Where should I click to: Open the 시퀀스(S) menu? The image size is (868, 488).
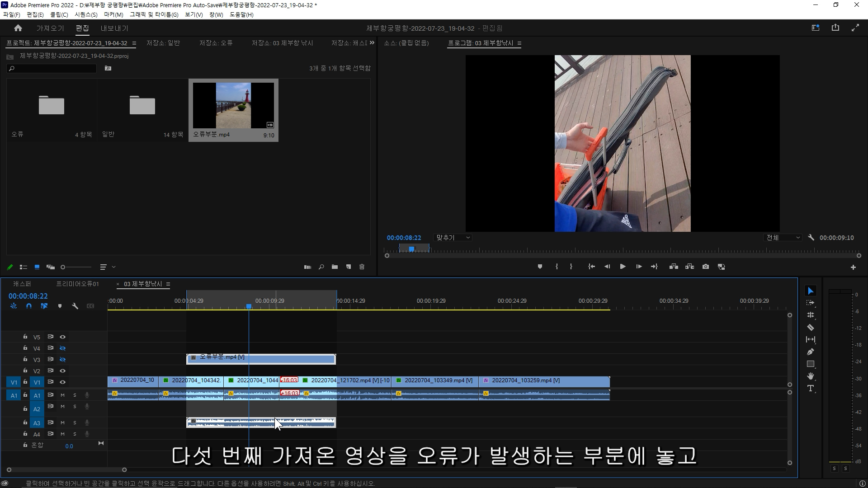(x=86, y=14)
